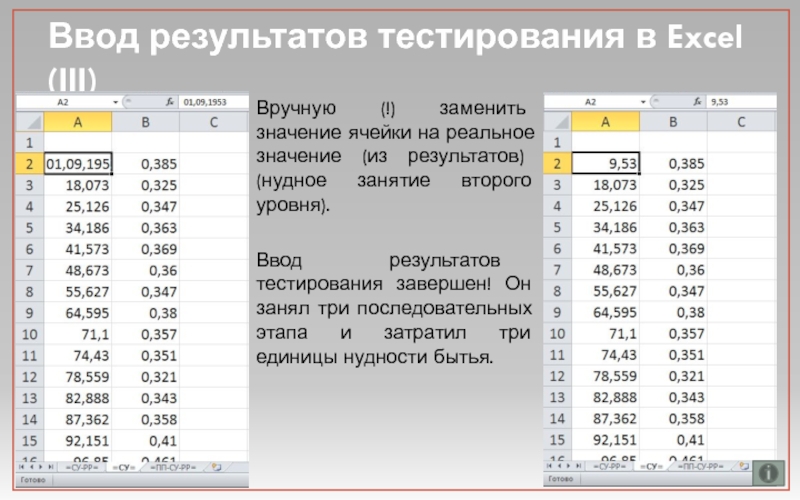The height and width of the screenshot is (500, 800).
Task: Select row 10 header in left spreadsheet
Action: pos(30,333)
